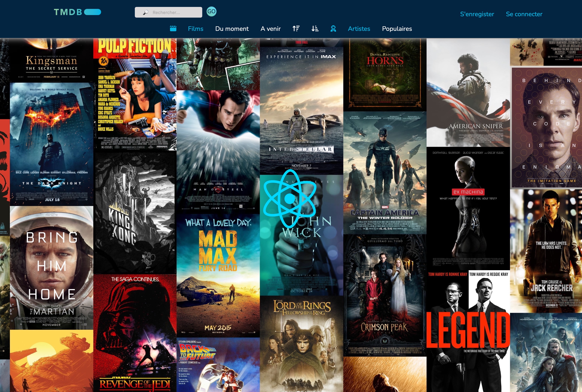Click the magnifier icon in search box
582x392 pixels.
pos(145,12)
